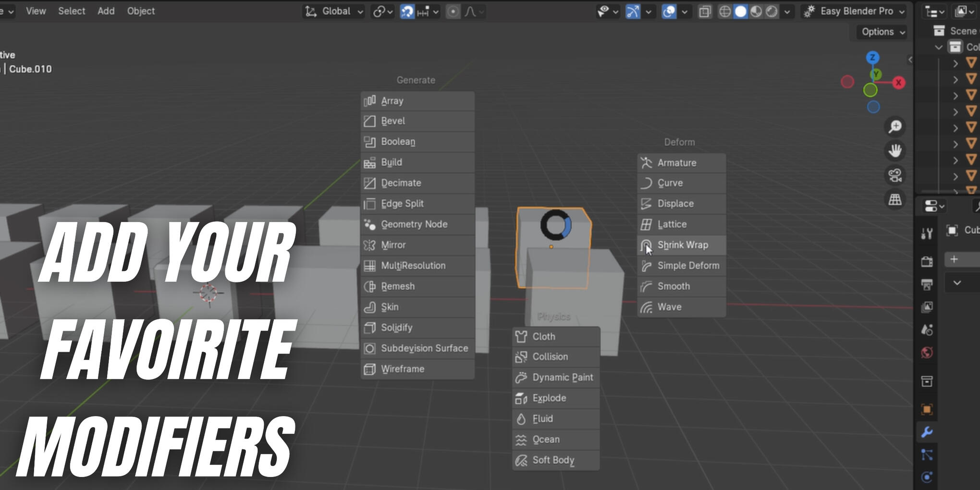Toggle X-ray view mode
Image resolution: width=980 pixels, height=490 pixels.
click(x=705, y=12)
